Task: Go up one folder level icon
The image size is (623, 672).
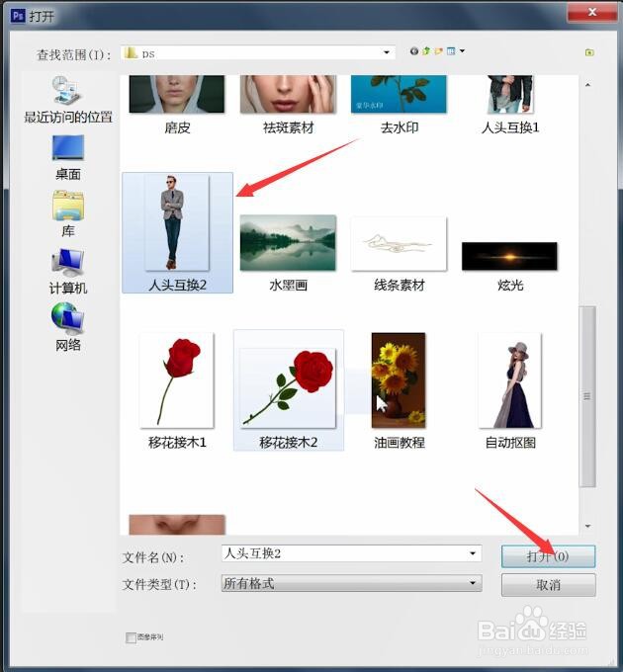Action: (426, 51)
